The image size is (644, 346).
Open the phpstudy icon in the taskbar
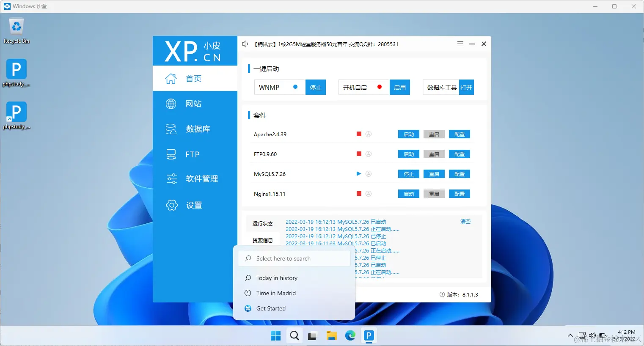[x=368, y=335]
